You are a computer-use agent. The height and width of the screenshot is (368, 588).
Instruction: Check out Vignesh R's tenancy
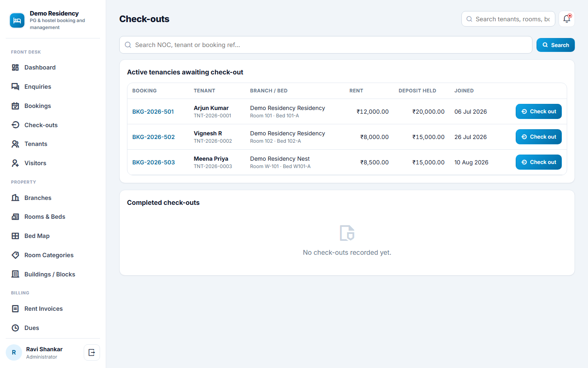(539, 137)
